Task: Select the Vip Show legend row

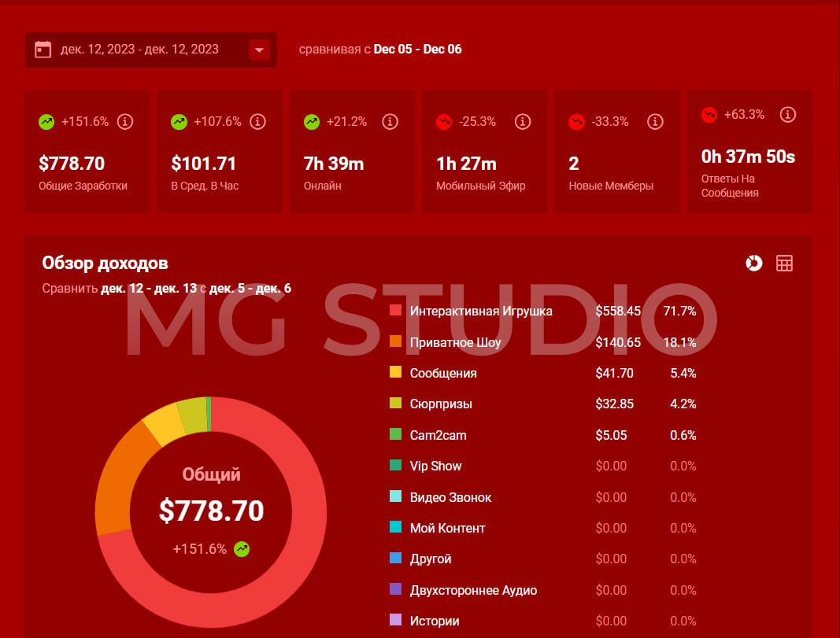Action: 435,466
